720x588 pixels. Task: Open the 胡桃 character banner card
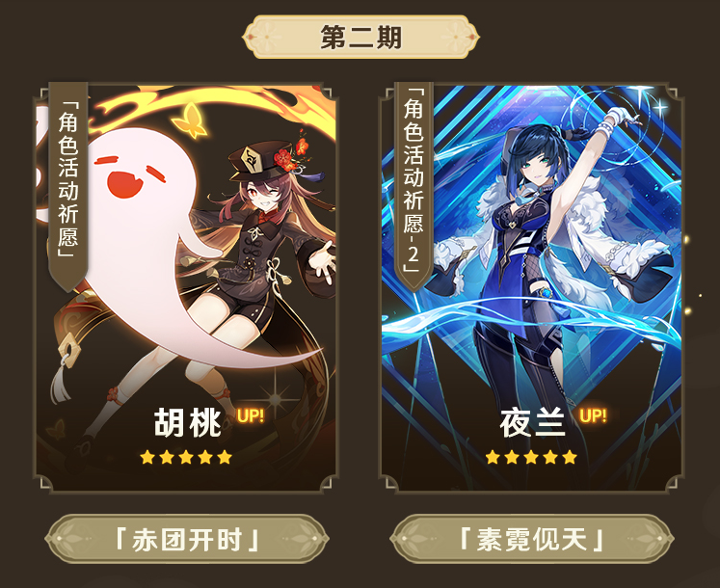[x=185, y=288]
